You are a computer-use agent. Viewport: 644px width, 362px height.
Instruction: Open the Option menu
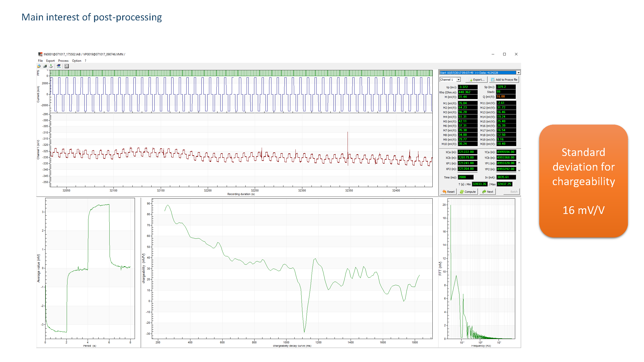[x=76, y=61]
